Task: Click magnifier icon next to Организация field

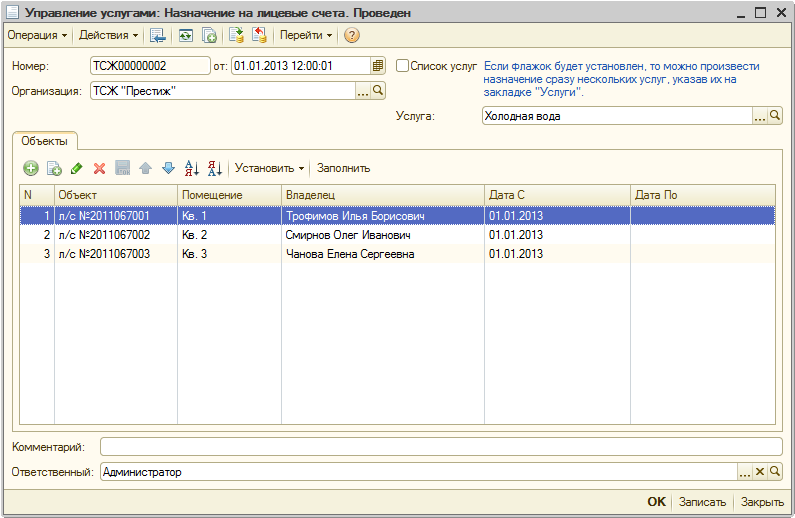Action: coord(378,91)
